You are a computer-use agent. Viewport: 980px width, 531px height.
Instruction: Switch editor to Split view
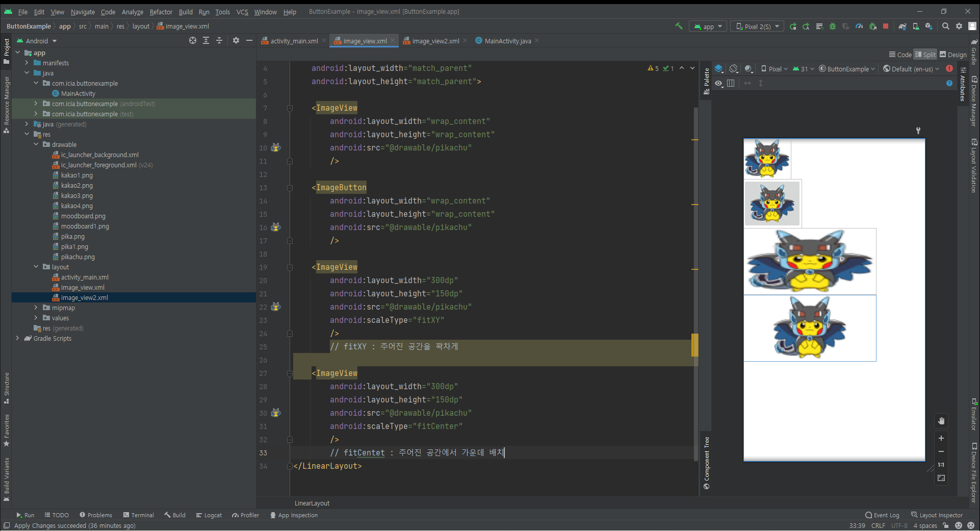click(x=925, y=55)
